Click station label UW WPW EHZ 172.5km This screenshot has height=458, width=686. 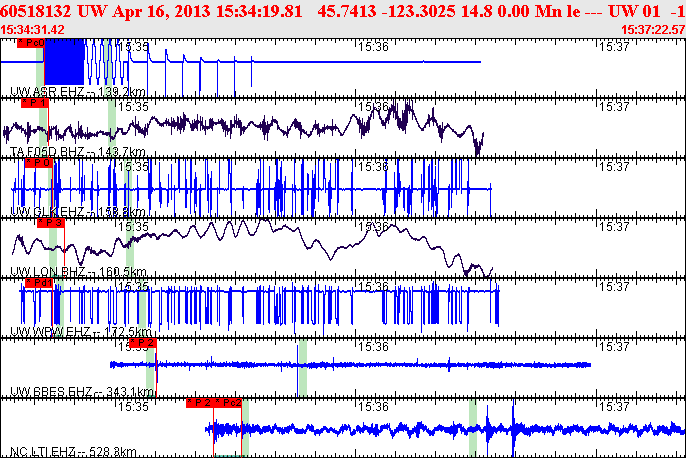[x=81, y=332]
